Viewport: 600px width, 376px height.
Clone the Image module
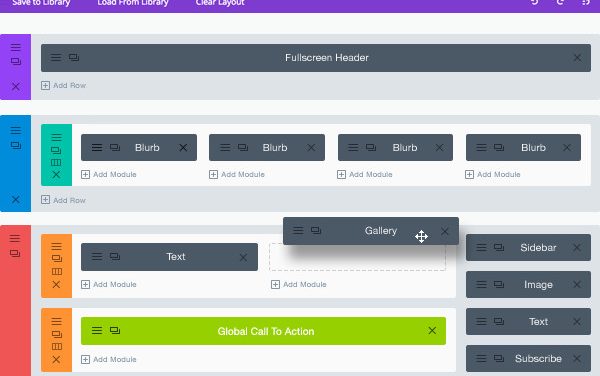(499, 285)
